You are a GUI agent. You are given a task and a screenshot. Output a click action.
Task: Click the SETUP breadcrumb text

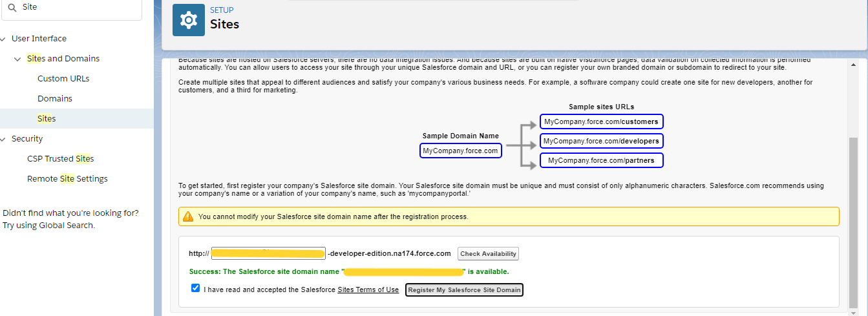(222, 10)
